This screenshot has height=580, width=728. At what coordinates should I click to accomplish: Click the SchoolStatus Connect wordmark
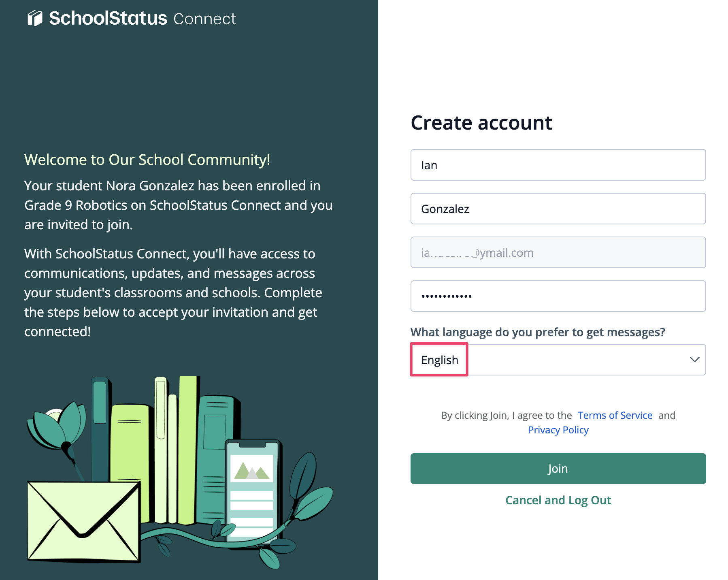143,19
